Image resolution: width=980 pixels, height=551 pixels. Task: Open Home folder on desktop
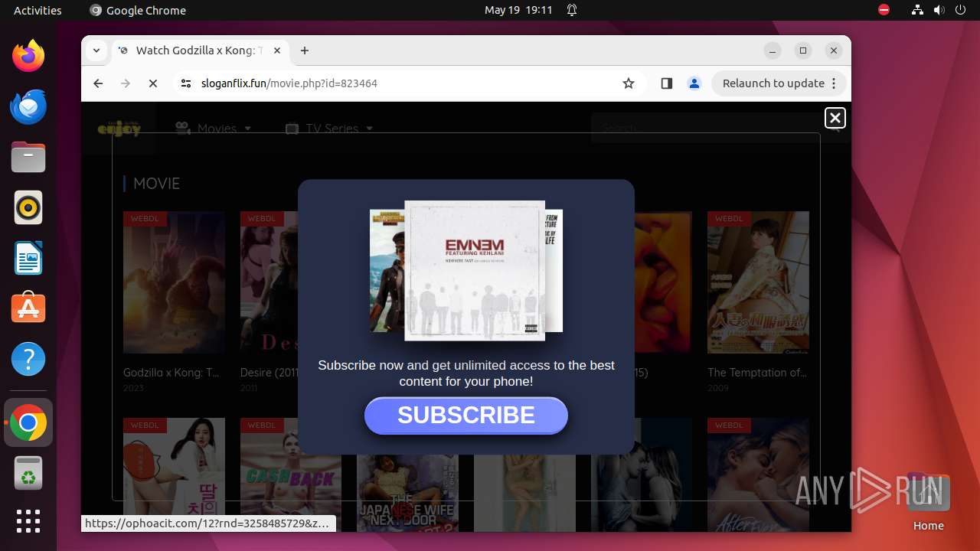coord(928,502)
